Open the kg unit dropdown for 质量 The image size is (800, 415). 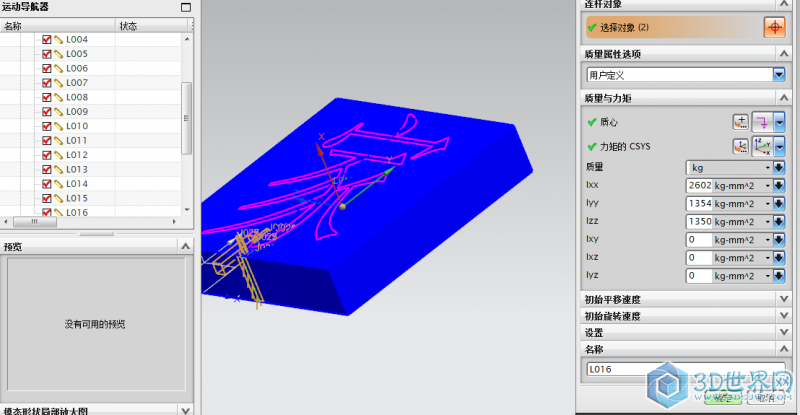(x=767, y=167)
